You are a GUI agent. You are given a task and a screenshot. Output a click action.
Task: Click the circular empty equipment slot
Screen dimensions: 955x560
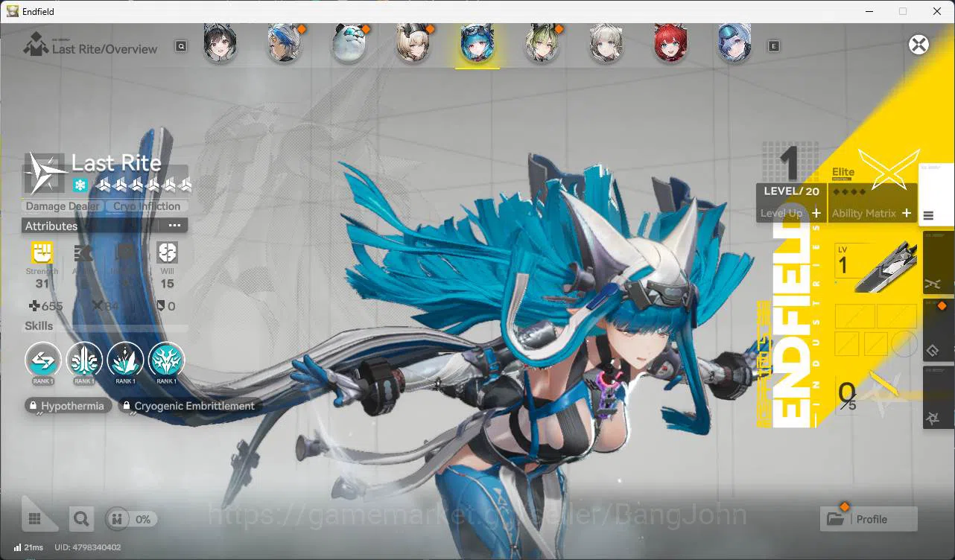904,343
